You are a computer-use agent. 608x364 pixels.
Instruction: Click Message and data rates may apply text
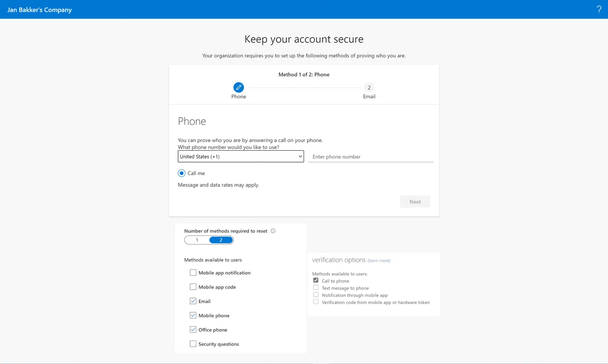click(x=218, y=185)
